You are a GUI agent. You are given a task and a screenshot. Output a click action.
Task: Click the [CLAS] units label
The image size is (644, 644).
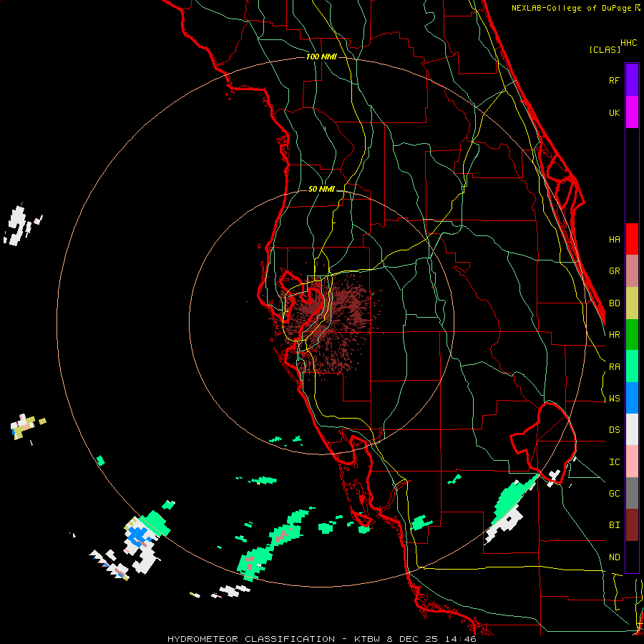pyautogui.click(x=605, y=49)
